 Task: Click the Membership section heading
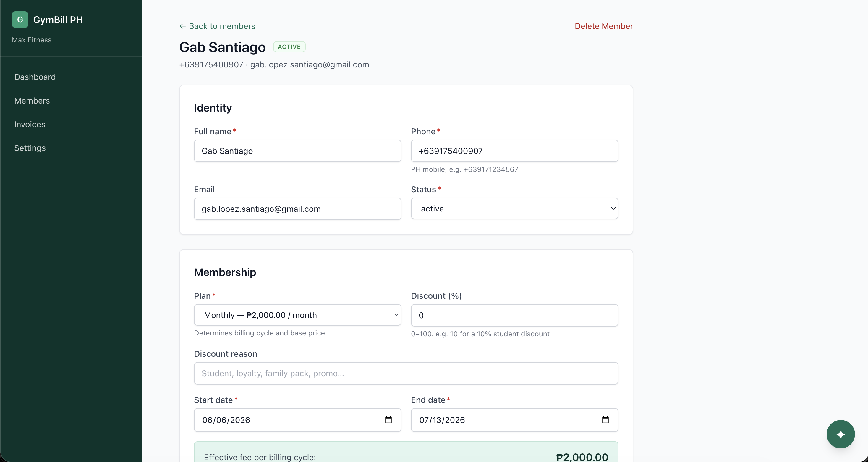[x=225, y=272]
